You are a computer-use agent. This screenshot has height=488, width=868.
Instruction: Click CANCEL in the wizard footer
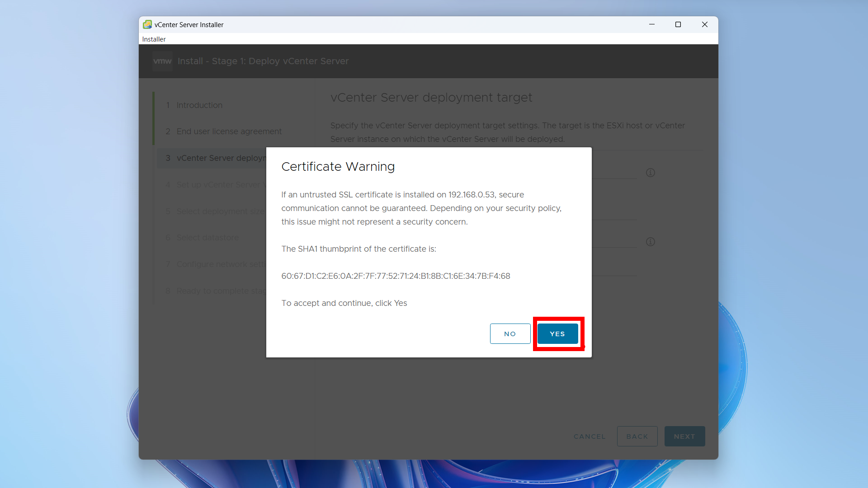pyautogui.click(x=589, y=436)
